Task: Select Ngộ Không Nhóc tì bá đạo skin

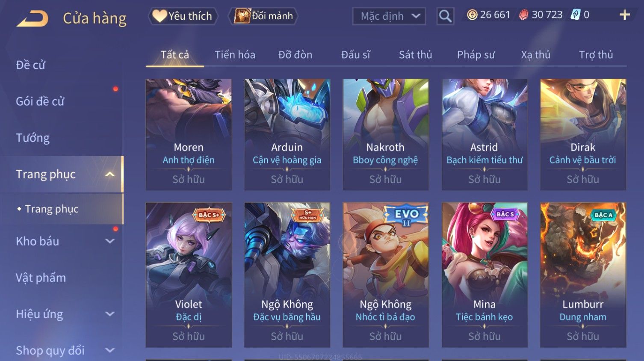Action: (x=385, y=275)
